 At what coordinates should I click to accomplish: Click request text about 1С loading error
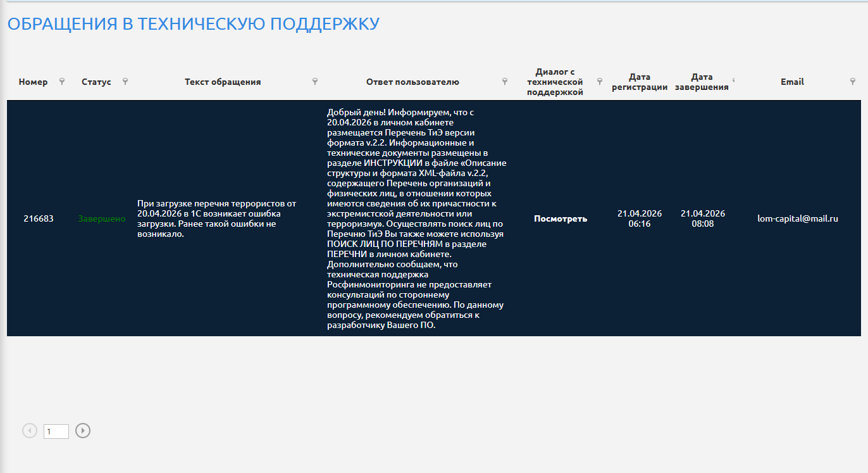tap(217, 218)
